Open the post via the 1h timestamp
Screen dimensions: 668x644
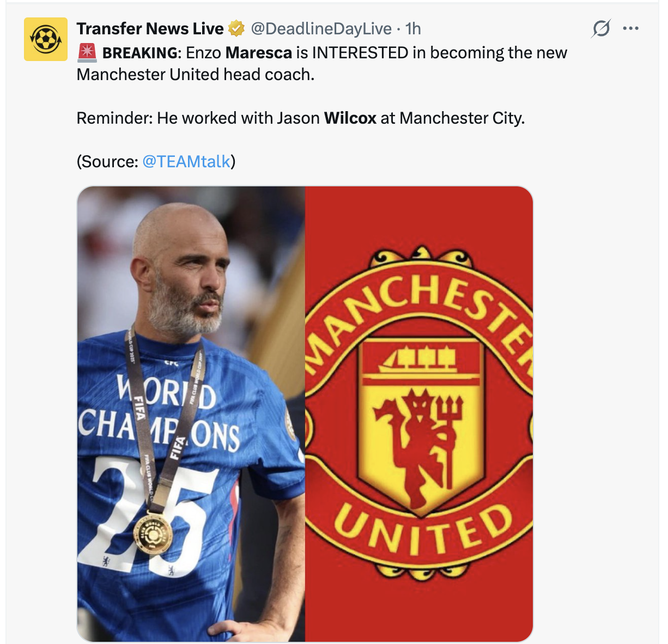coord(414,28)
